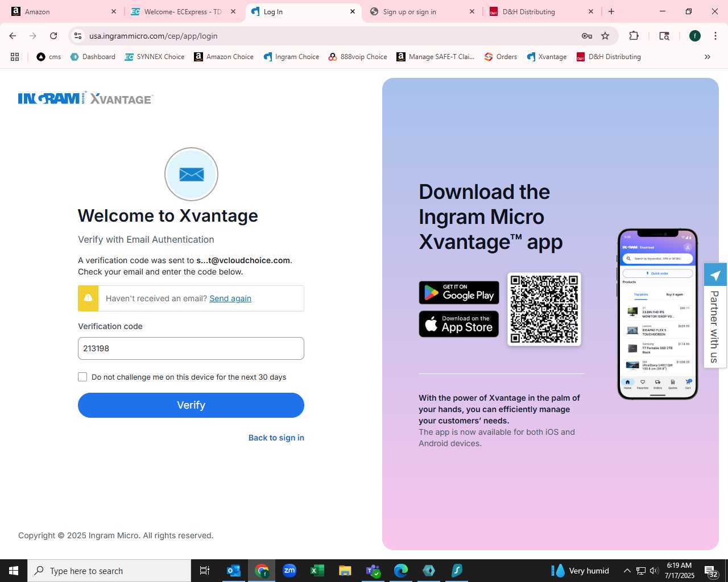Open Excel from the taskbar
Image resolution: width=728 pixels, height=582 pixels.
click(317, 571)
